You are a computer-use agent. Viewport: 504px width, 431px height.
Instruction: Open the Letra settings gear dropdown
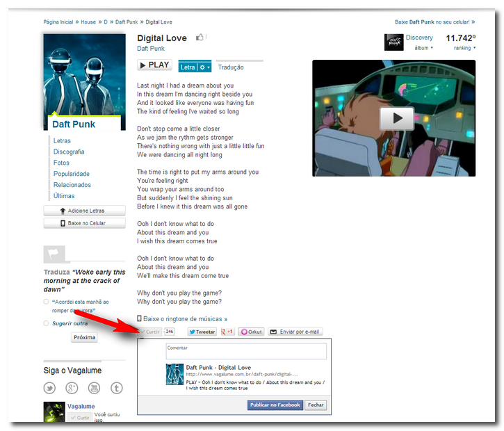tap(204, 67)
